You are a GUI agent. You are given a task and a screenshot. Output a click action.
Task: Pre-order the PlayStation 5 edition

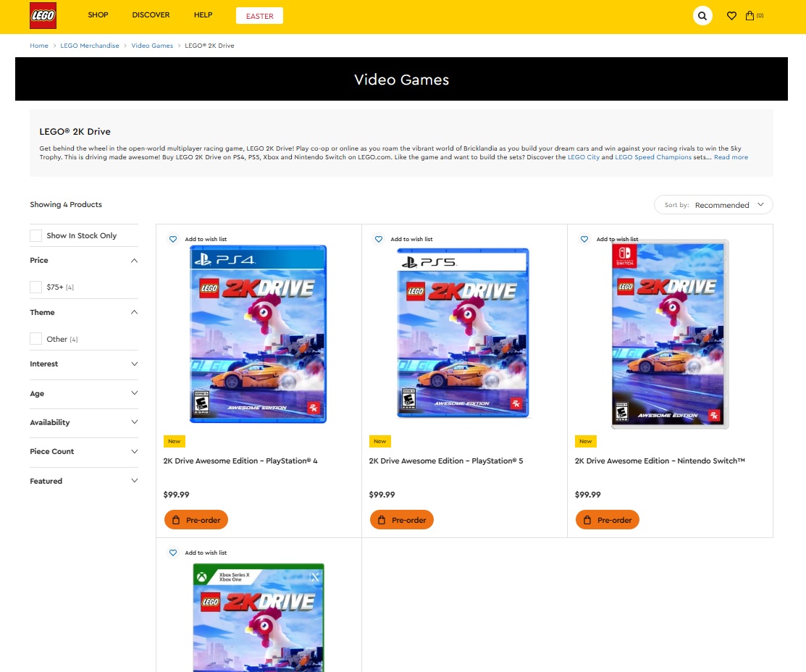pos(401,520)
